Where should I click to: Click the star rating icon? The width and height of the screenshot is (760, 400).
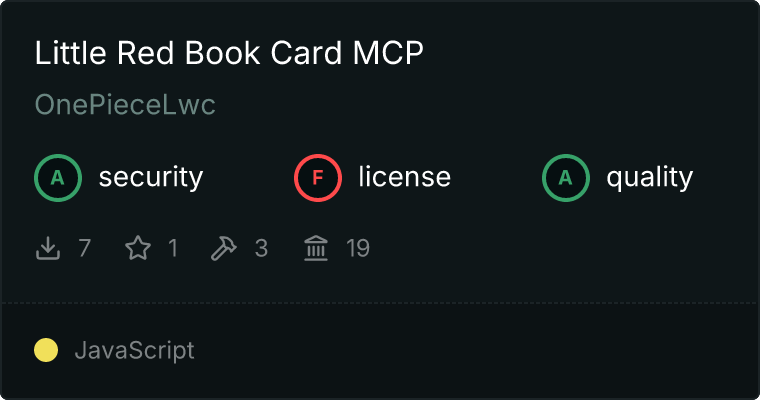[138, 248]
